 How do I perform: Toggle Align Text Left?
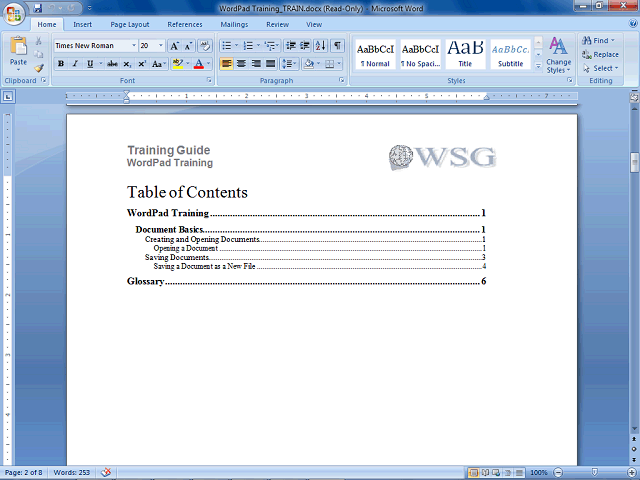tap(227, 64)
